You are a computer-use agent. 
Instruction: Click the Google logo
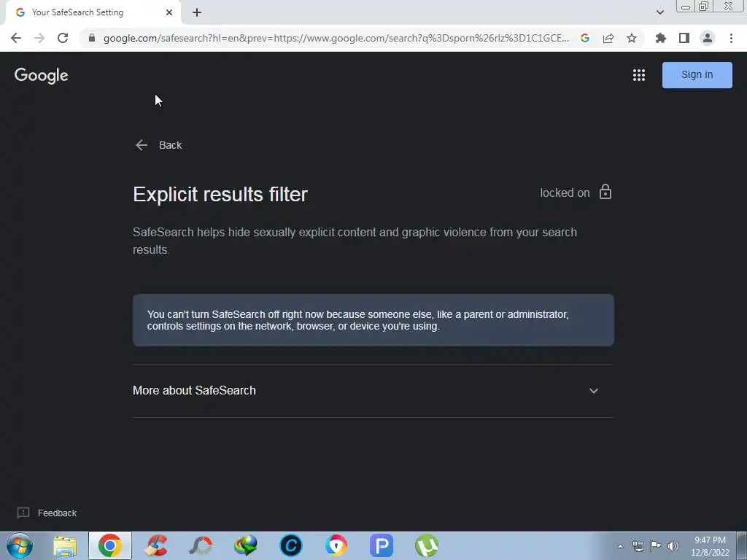click(x=42, y=75)
